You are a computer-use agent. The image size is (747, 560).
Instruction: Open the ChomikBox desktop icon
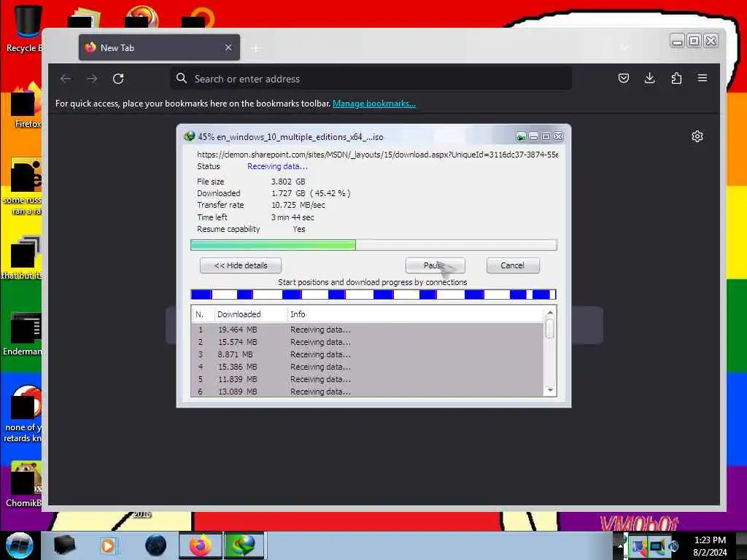(x=23, y=483)
